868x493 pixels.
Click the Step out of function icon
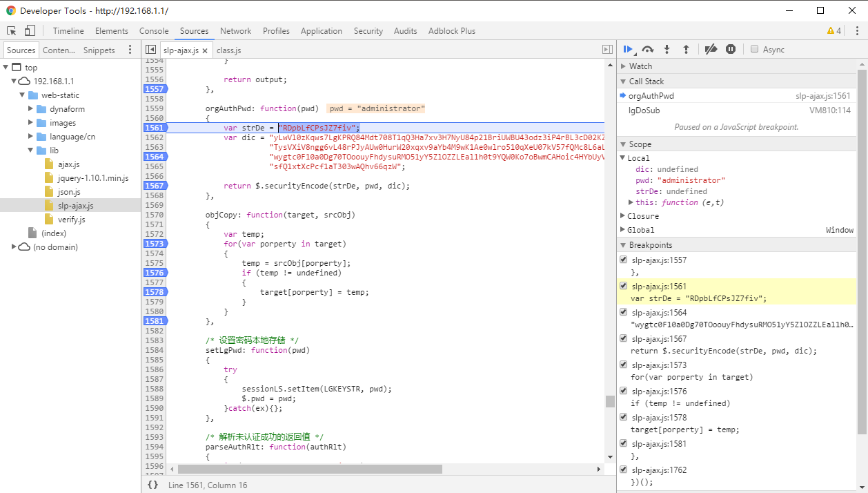686,49
